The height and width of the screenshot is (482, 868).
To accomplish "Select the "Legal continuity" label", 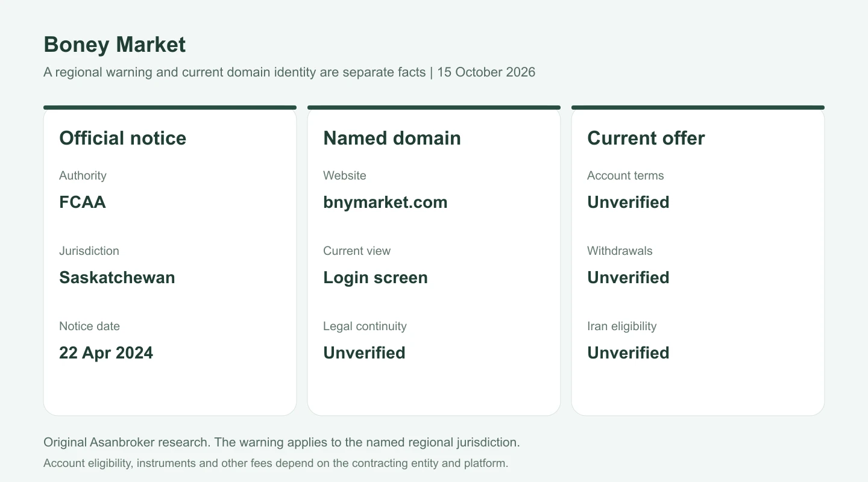I will point(365,326).
